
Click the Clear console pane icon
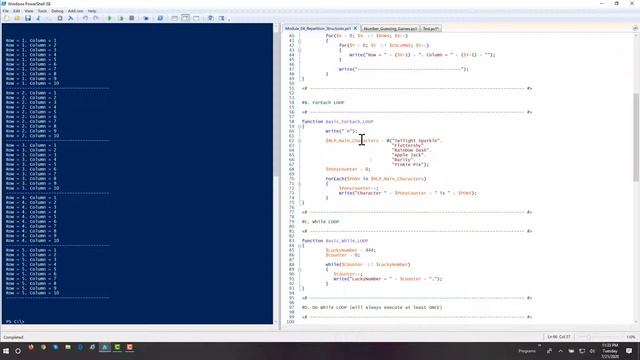coord(71,18)
